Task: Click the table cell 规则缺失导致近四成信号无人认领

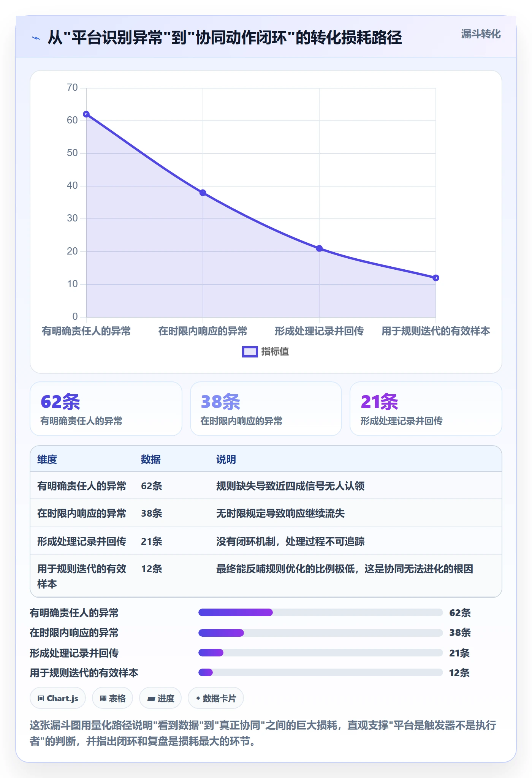Action: point(290,486)
